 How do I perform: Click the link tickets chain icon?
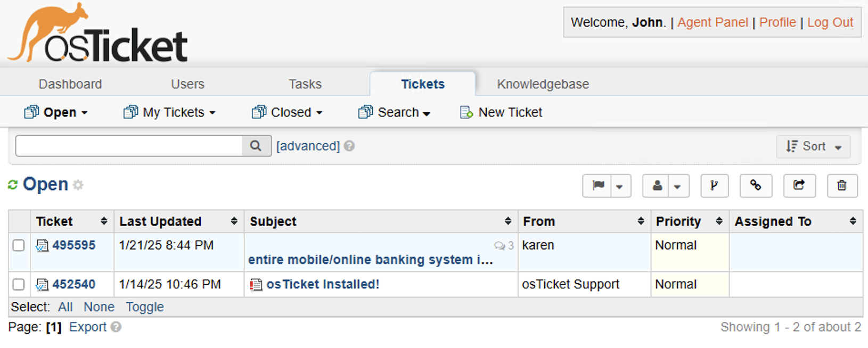click(756, 186)
